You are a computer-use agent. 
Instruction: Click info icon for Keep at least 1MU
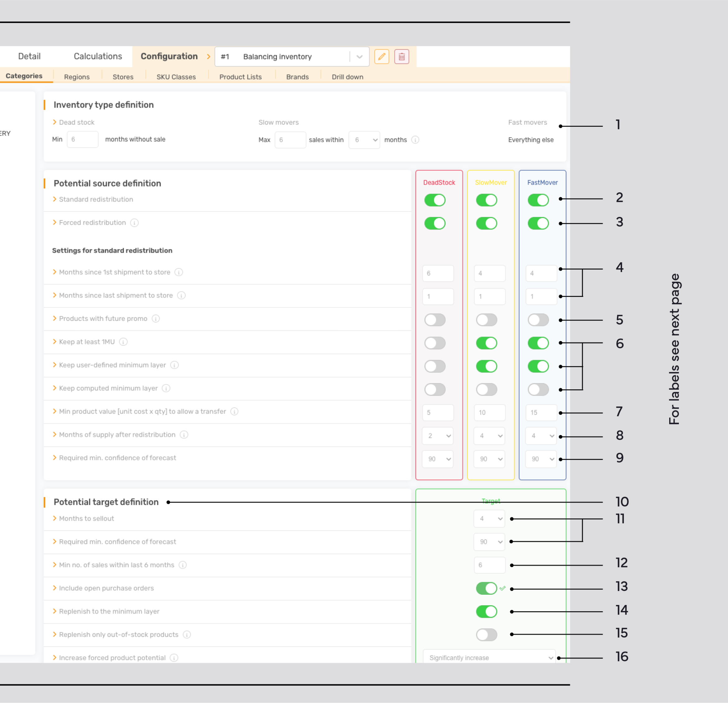pyautogui.click(x=123, y=342)
